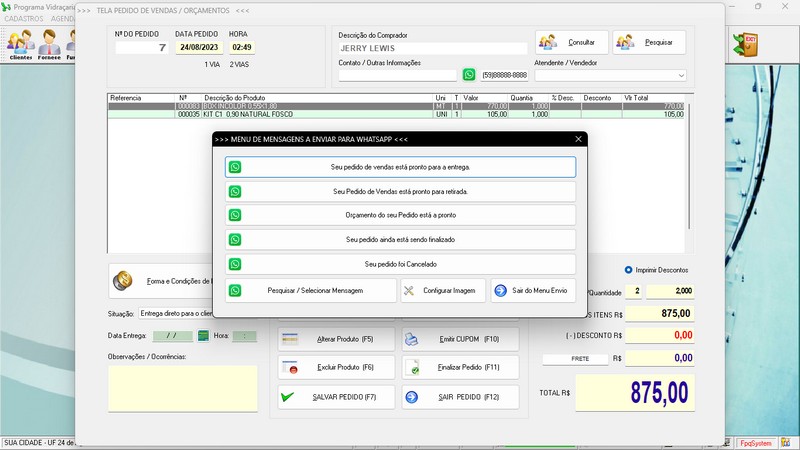Open CADASTROS menu
This screenshot has height=450, width=800.
tap(24, 18)
